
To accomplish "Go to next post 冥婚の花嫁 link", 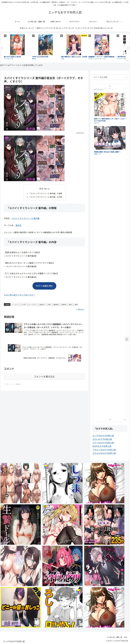I will [44, 358].
